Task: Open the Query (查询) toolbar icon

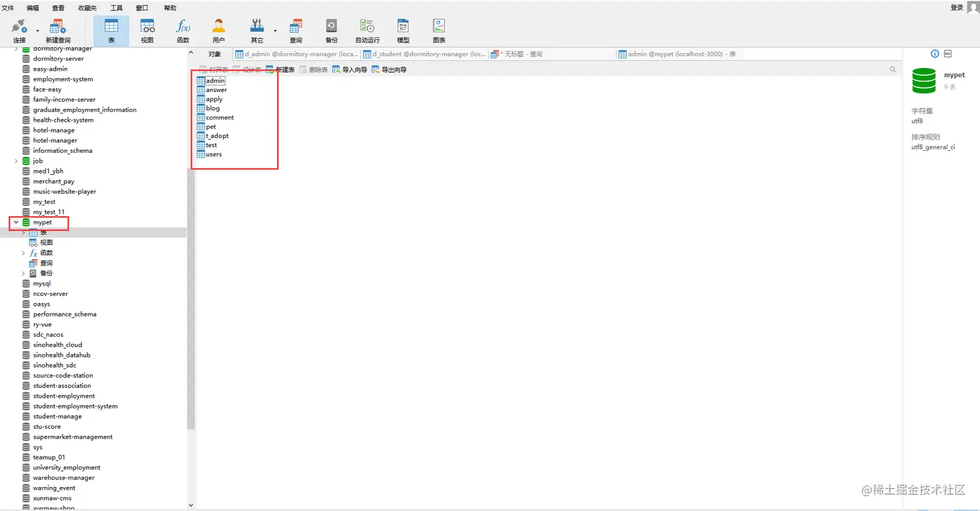Action: (296, 26)
